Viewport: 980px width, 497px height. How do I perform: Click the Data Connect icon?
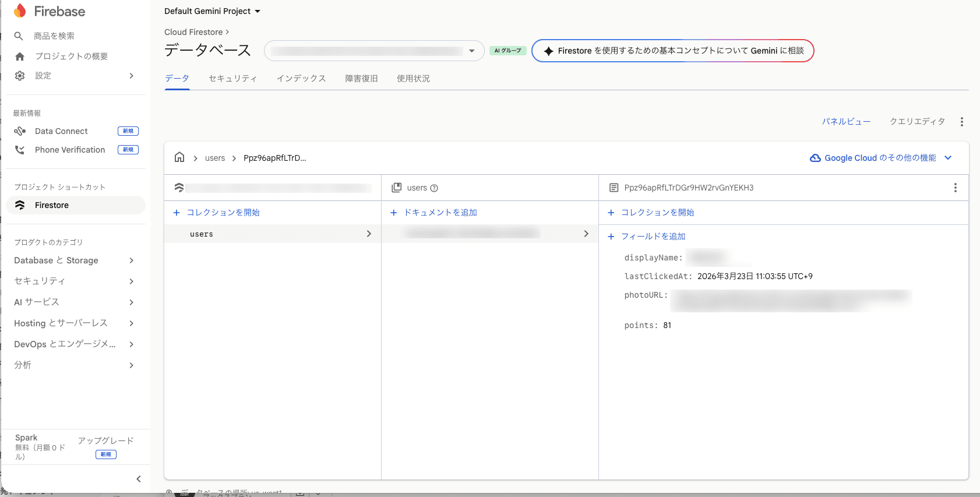pos(20,131)
